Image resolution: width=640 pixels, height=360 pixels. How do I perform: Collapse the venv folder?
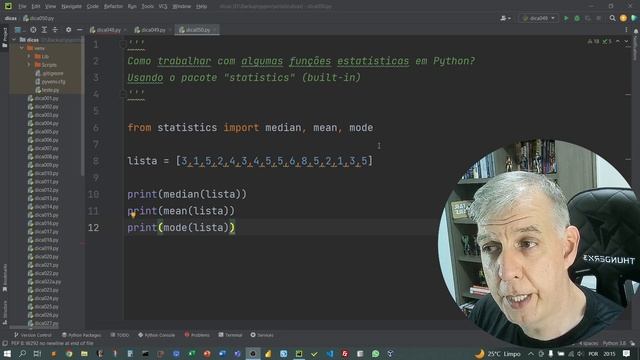(22, 48)
